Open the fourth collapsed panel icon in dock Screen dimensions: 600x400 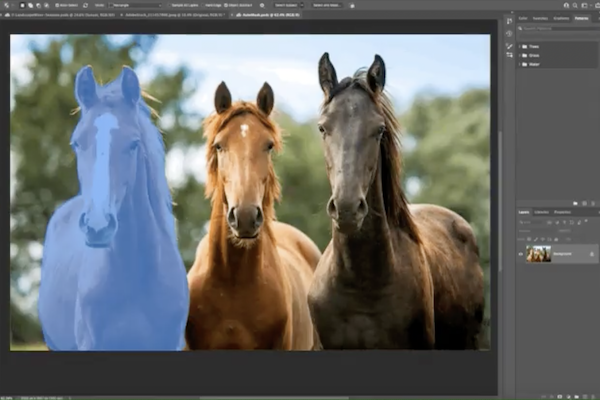[509, 56]
